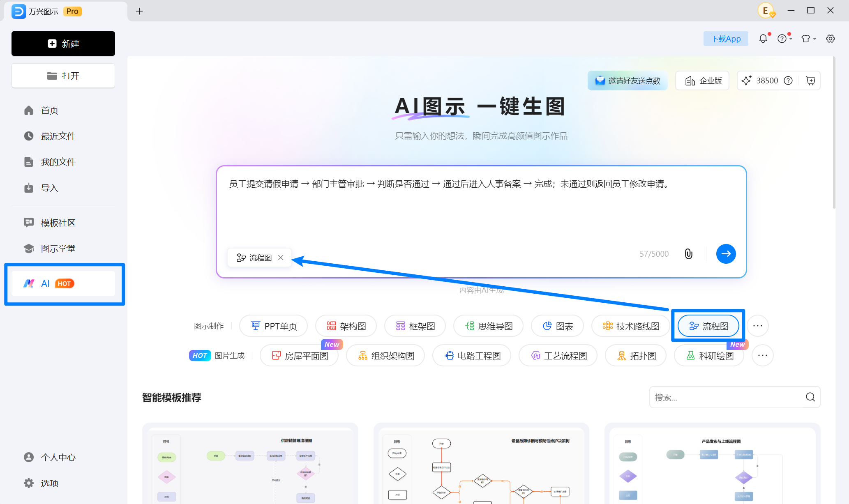Open 模板社区 in sidebar
849x504 pixels.
[x=63, y=223]
